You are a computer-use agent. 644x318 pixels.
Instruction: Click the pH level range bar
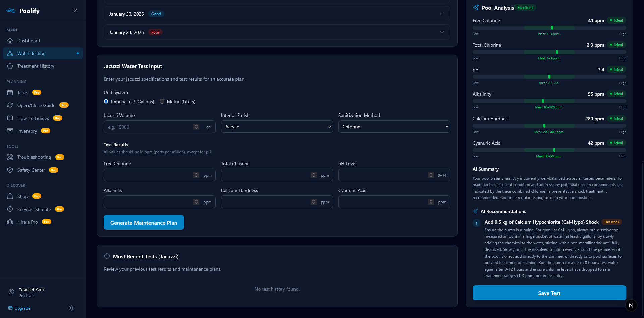tap(549, 77)
